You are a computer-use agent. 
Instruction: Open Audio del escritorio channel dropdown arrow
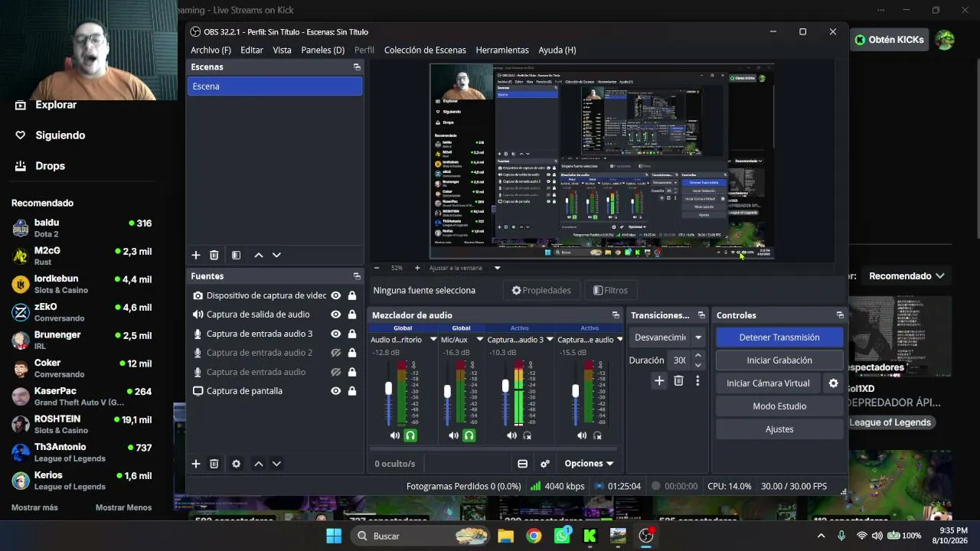pyautogui.click(x=433, y=340)
